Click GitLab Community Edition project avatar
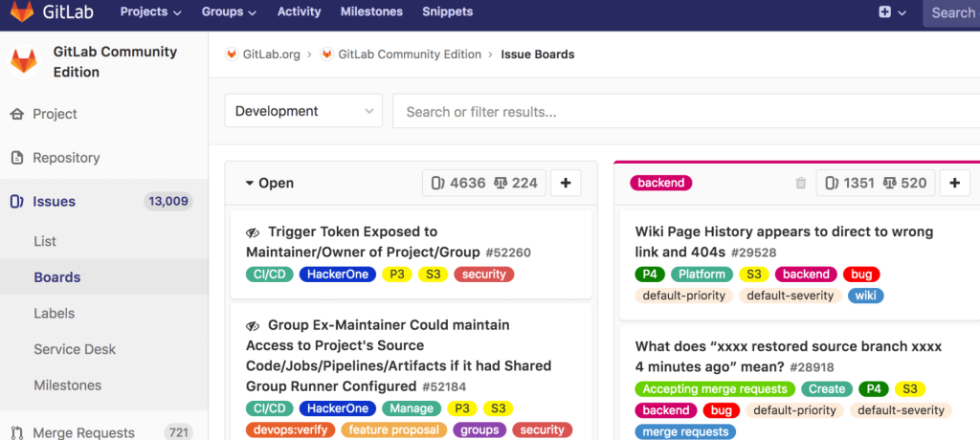This screenshot has width=980, height=440. (x=24, y=61)
